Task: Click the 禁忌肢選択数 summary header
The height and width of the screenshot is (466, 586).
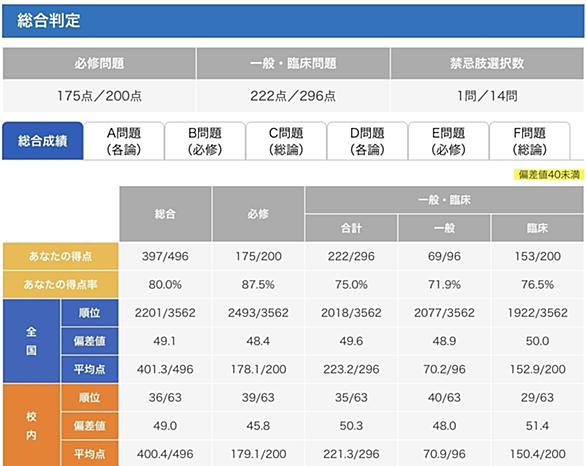Action: point(487,63)
